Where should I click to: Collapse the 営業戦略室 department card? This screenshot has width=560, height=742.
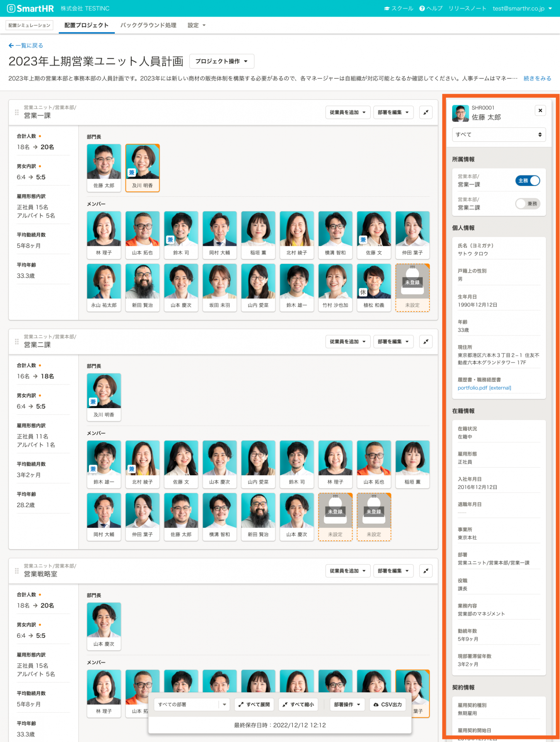click(x=426, y=571)
